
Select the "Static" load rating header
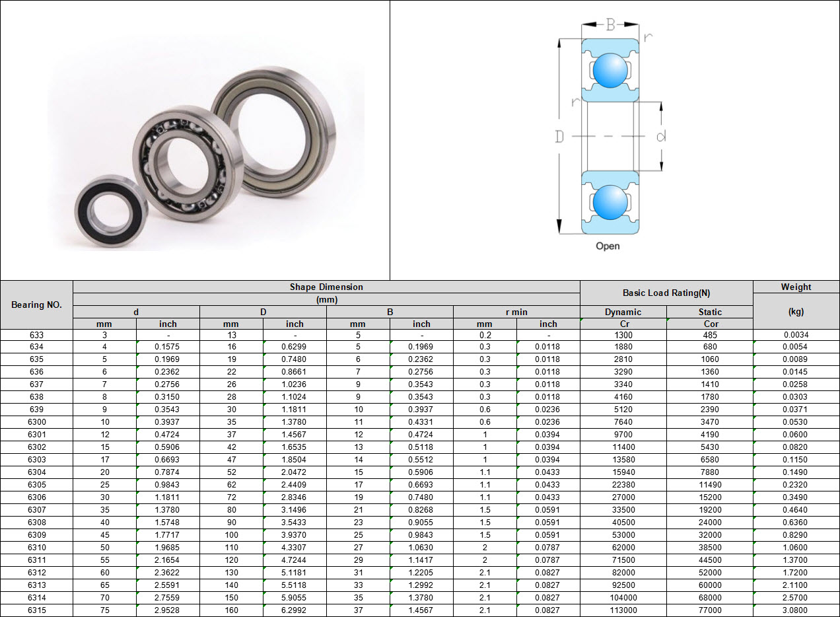710,312
